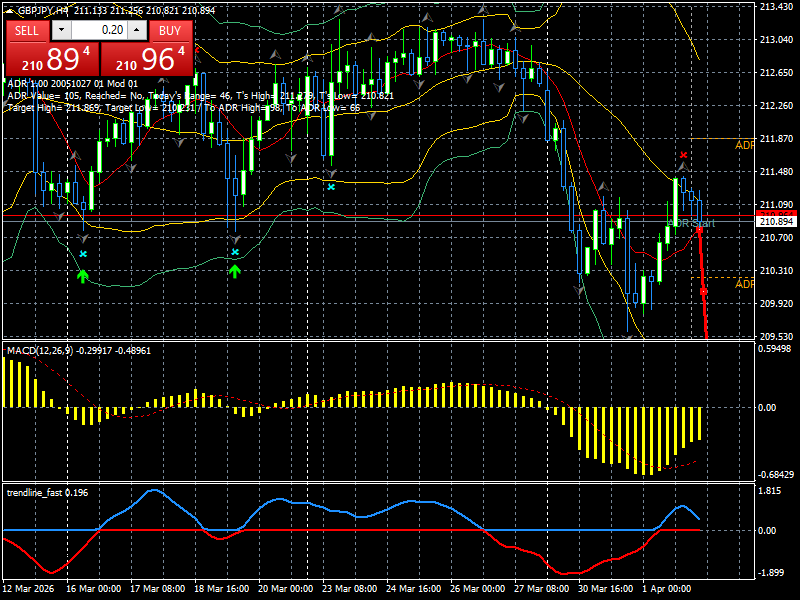The width and height of the screenshot is (800, 600).
Task: Select the cyan cross above 18 Mar arrow
Action: 235,252
